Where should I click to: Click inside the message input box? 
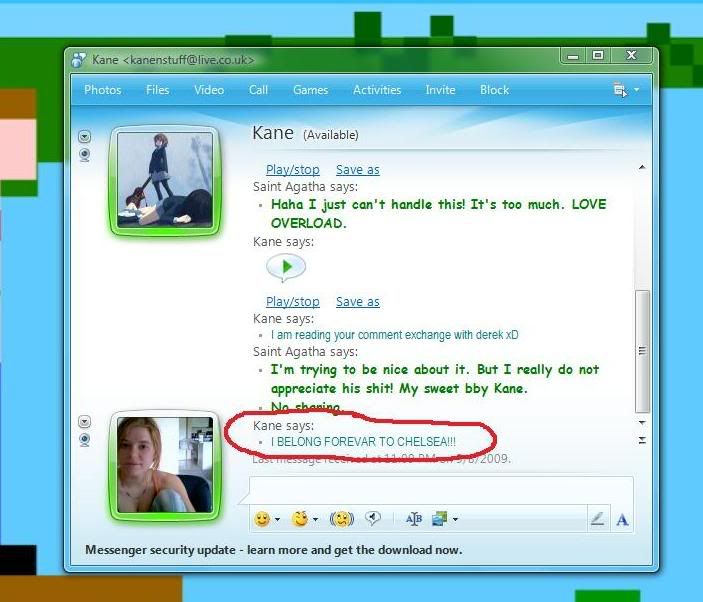point(441,490)
